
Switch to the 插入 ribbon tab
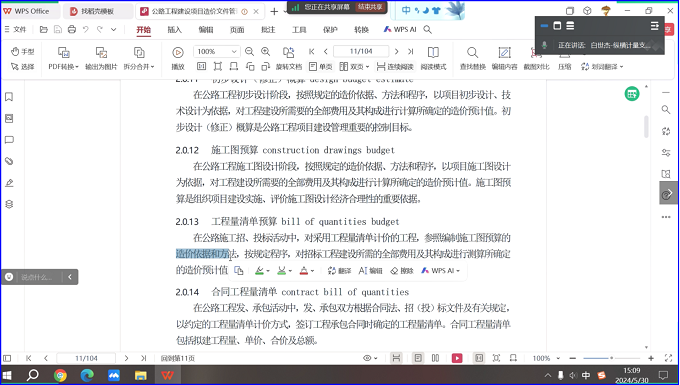[x=174, y=29]
